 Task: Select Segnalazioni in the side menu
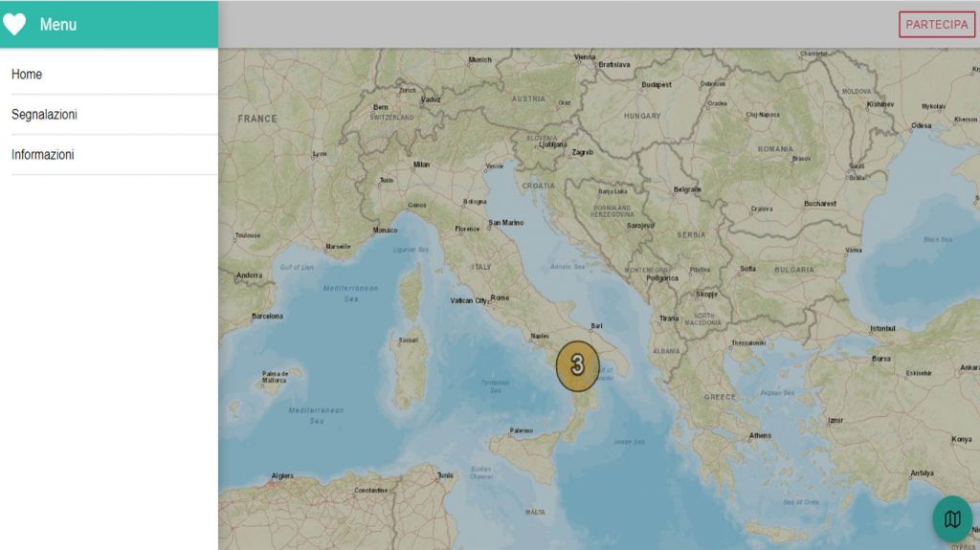coord(44,114)
